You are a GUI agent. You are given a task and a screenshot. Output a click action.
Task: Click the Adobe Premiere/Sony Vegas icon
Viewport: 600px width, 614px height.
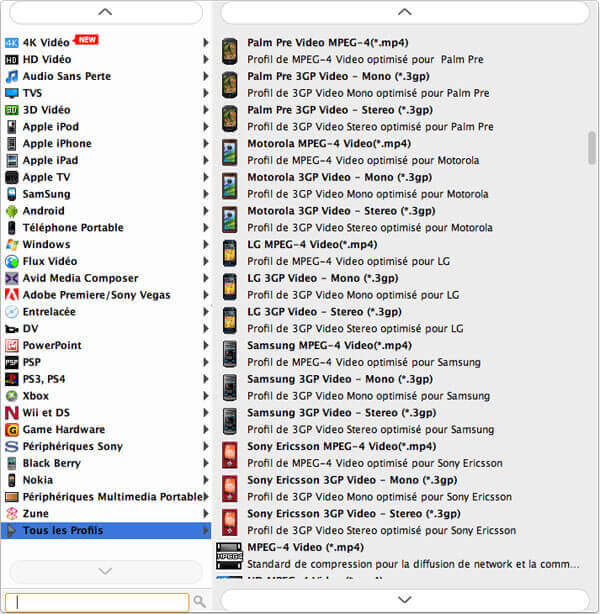11,295
